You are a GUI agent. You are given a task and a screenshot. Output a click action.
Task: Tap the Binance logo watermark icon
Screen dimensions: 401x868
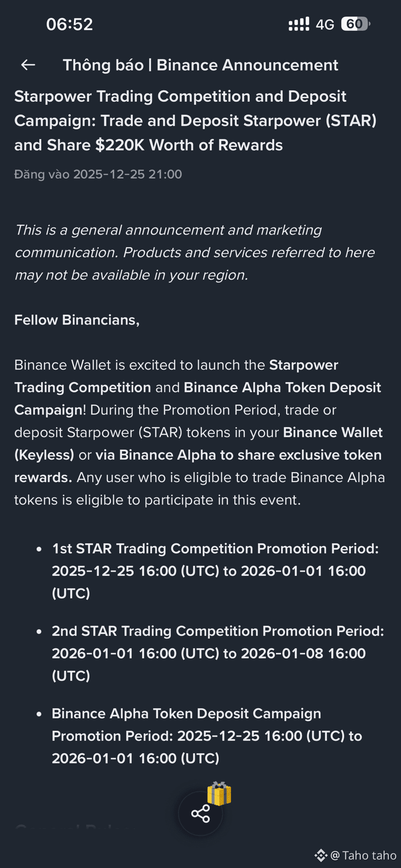[x=321, y=855]
